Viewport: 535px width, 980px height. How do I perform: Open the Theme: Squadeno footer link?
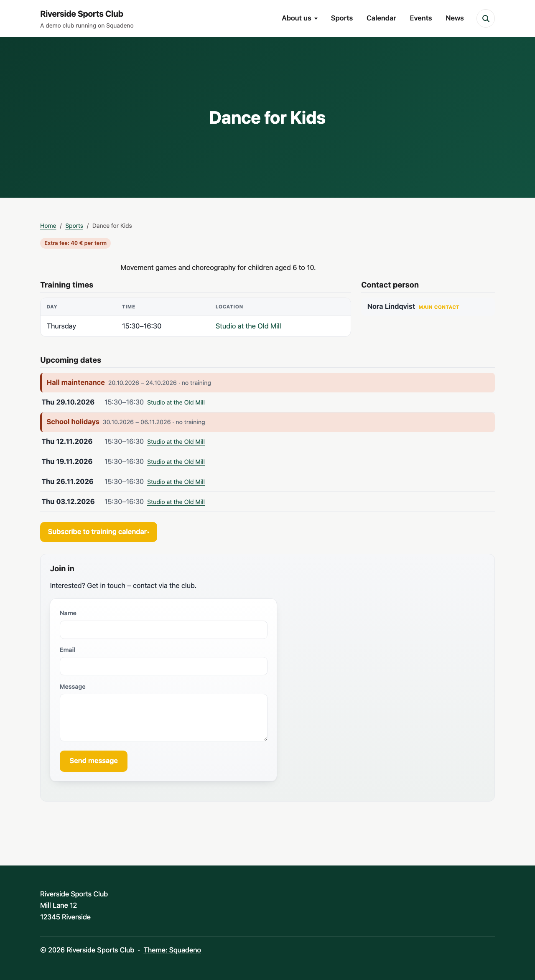(x=172, y=950)
